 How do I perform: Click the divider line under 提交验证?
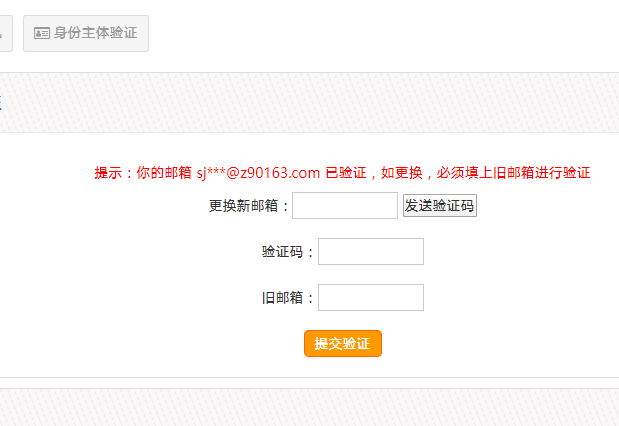click(x=300, y=377)
